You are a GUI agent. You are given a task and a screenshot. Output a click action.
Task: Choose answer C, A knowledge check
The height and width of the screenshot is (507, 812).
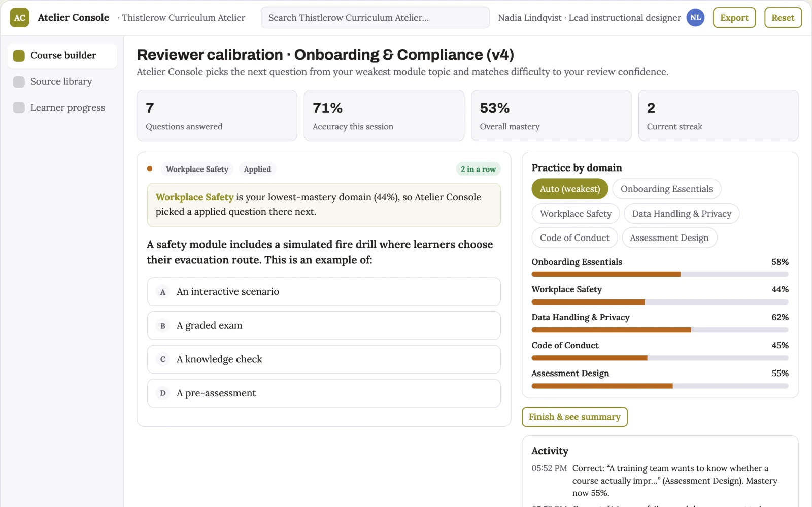[x=324, y=359]
